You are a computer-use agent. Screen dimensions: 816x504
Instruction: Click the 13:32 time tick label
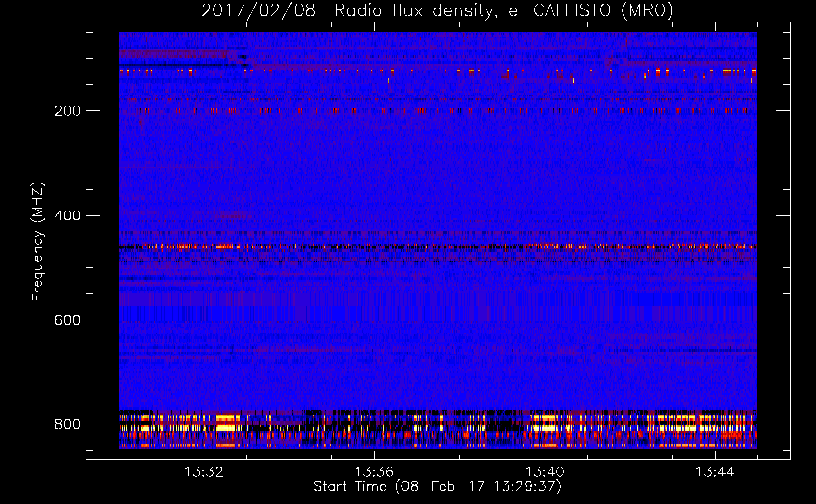tap(203, 472)
